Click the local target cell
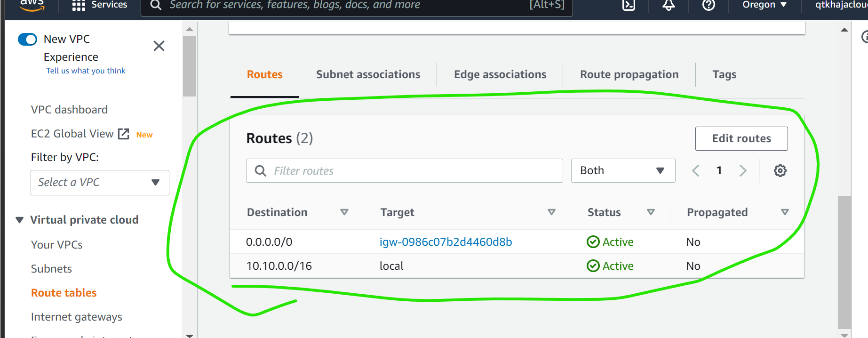 pyautogui.click(x=391, y=266)
